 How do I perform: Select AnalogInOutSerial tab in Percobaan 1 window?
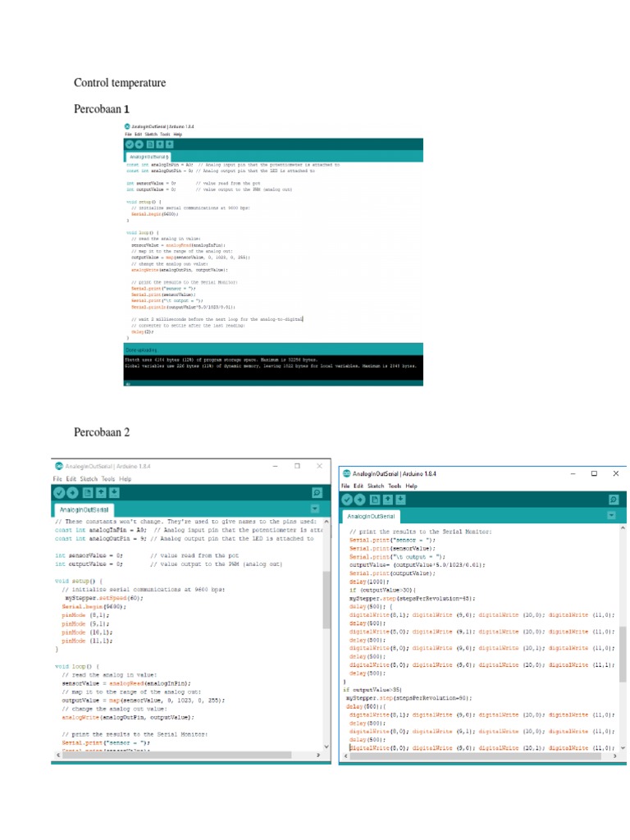click(148, 157)
